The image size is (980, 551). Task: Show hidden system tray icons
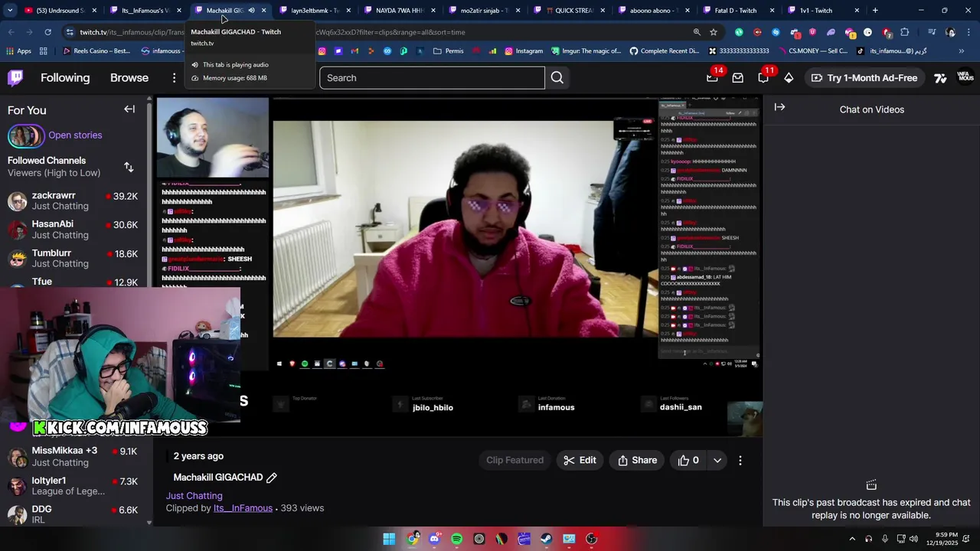coord(852,539)
